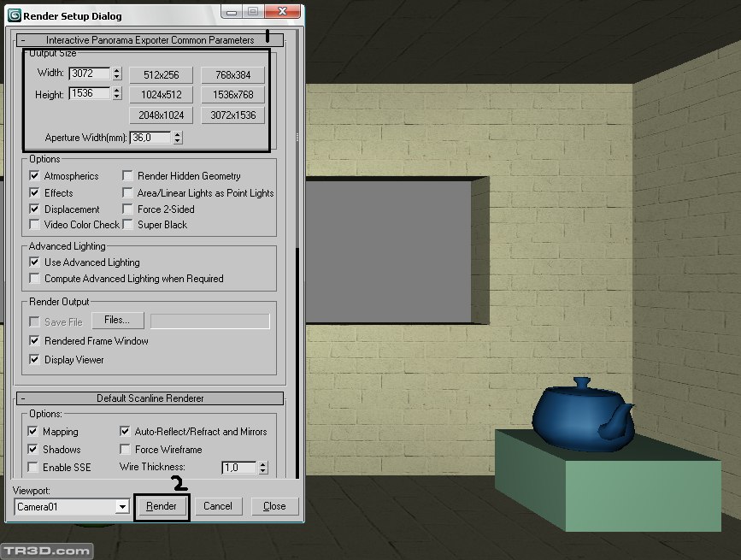Screen dimensions: 741x560
Task: Toggle the Use Advanced Lighting checkbox
Action: 35,262
